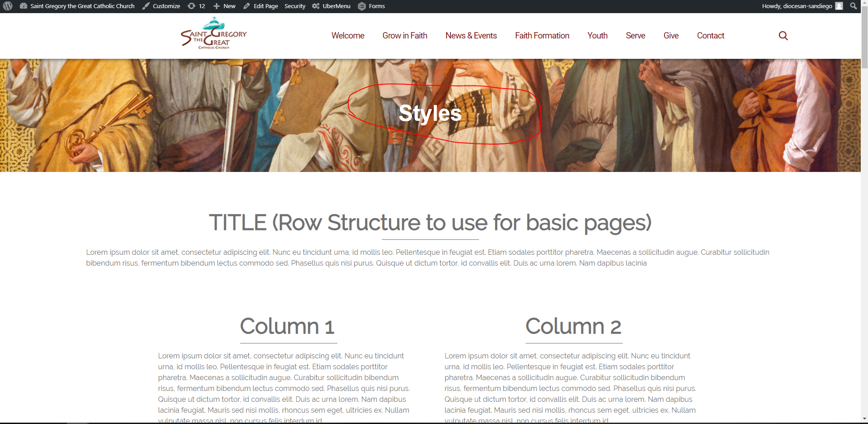Open the Security admin menu

[x=295, y=6]
